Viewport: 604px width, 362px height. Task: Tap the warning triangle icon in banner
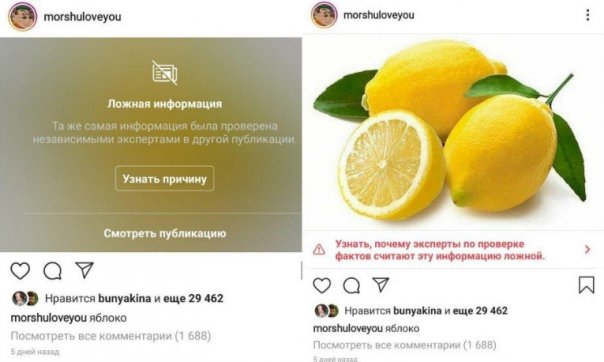click(x=319, y=250)
